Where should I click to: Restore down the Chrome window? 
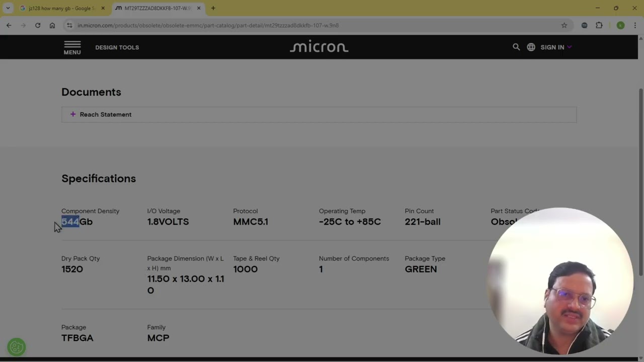[616, 8]
